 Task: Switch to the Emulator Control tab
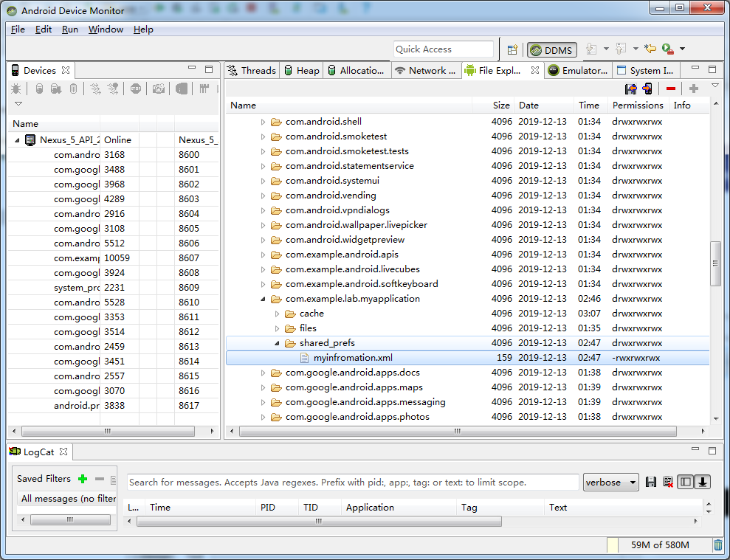[x=578, y=71]
